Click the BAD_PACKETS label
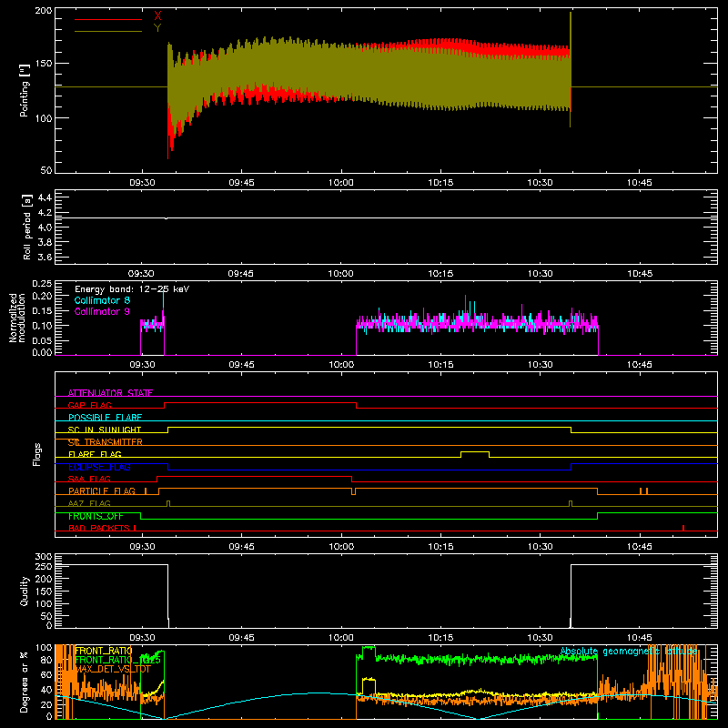Viewport: 728px width, 728px height. [x=98, y=528]
